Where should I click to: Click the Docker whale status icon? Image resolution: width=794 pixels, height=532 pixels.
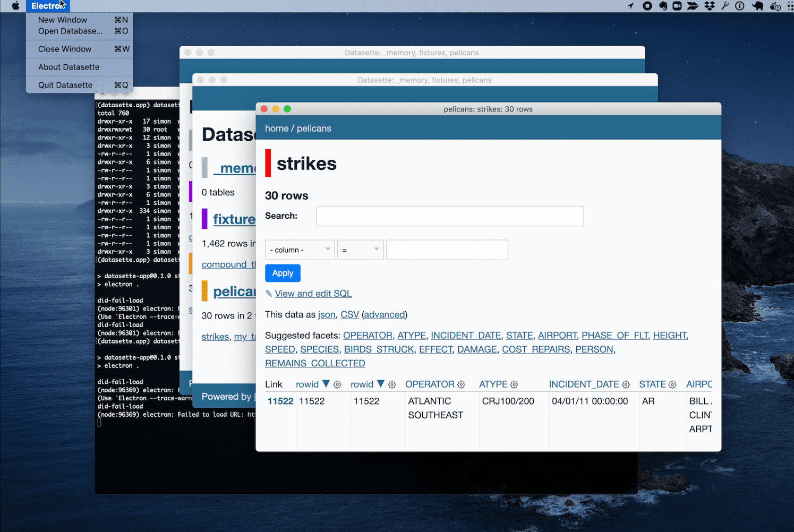tap(775, 6)
